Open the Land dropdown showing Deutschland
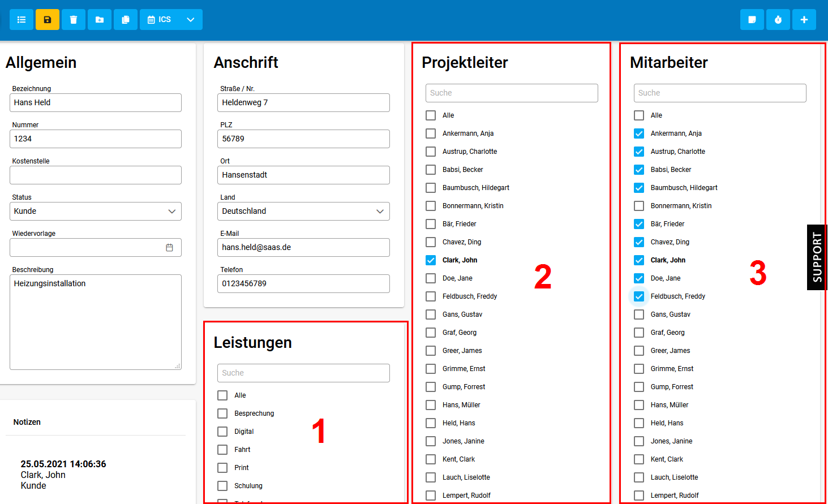The image size is (828, 504). tap(303, 211)
